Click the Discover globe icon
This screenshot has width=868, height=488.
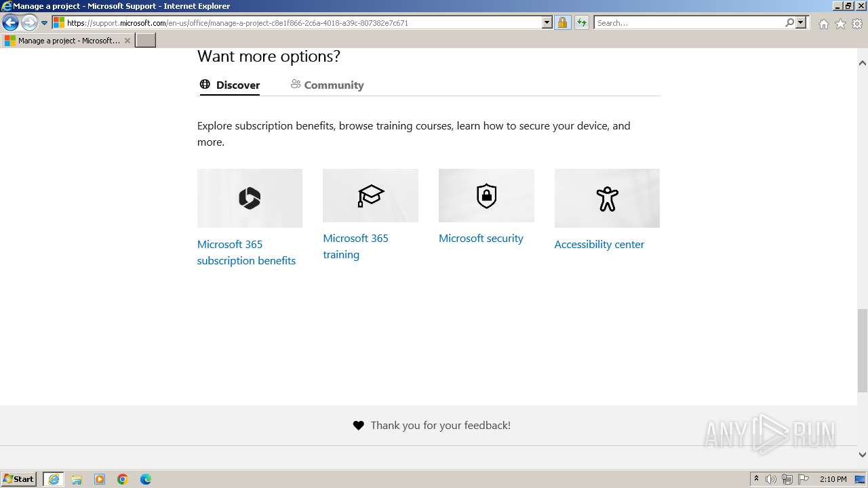tap(205, 84)
